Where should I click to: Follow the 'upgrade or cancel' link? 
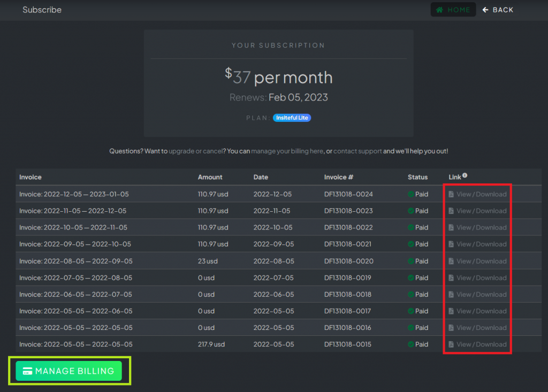[x=196, y=151]
